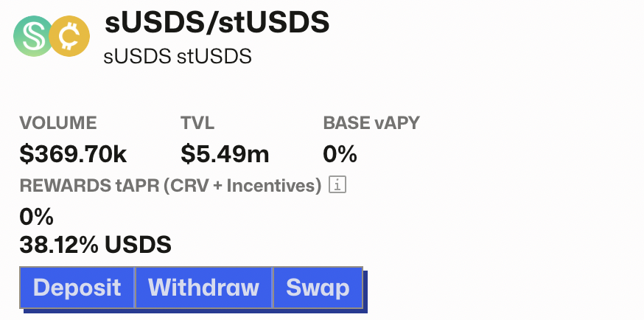Select the 'sUSDS stUSDS' subtitle text
644x320 pixels.
178,56
